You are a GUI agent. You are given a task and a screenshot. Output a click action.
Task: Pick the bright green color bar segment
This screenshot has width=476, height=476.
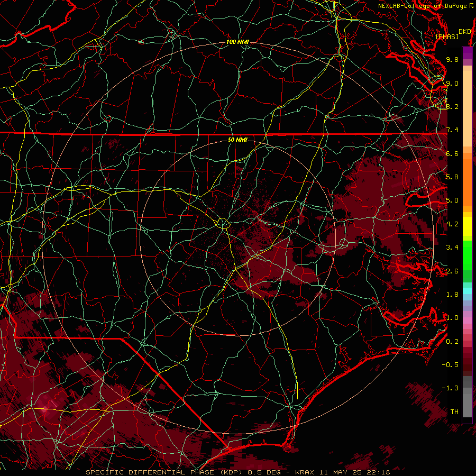(467, 255)
